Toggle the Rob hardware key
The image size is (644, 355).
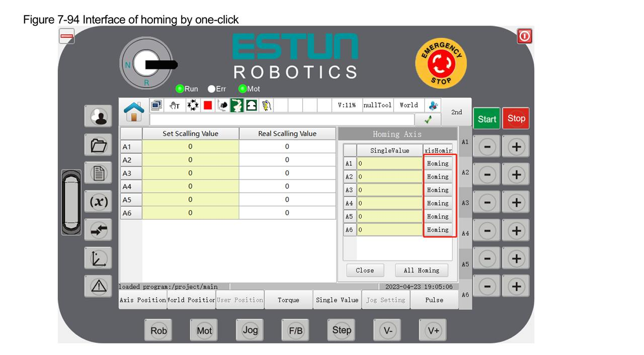click(158, 330)
